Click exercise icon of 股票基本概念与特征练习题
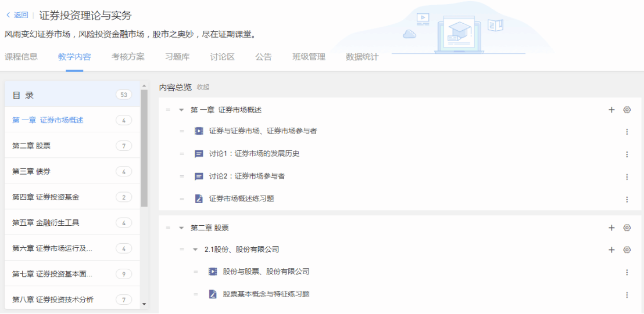The image size is (644, 314). (x=213, y=294)
